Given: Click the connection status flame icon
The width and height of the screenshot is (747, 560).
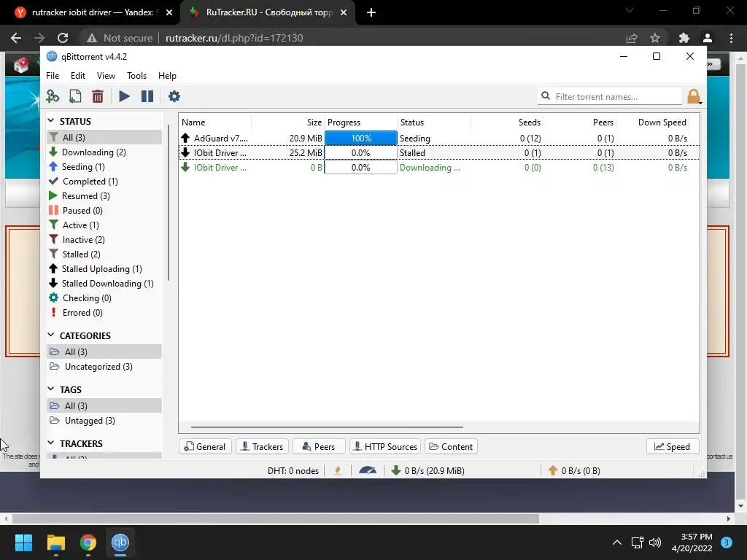Looking at the screenshot, I should [x=338, y=470].
